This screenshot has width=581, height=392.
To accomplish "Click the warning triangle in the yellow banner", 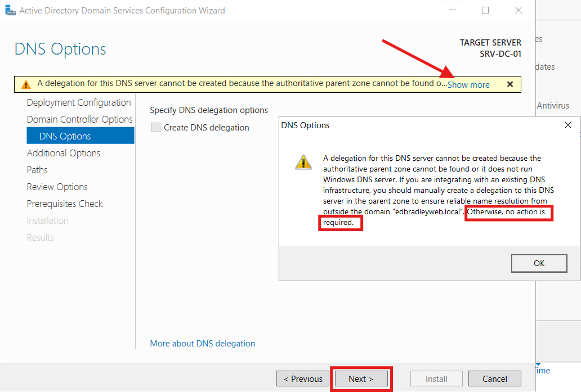I will point(25,83).
